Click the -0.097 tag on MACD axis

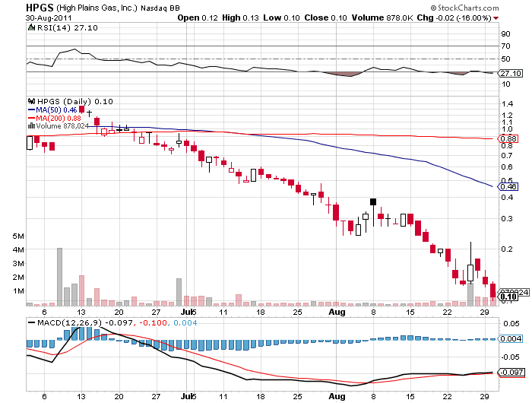point(511,373)
